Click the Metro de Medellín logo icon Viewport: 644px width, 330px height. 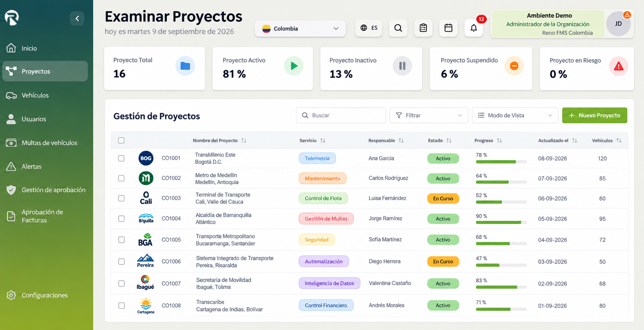pos(146,178)
